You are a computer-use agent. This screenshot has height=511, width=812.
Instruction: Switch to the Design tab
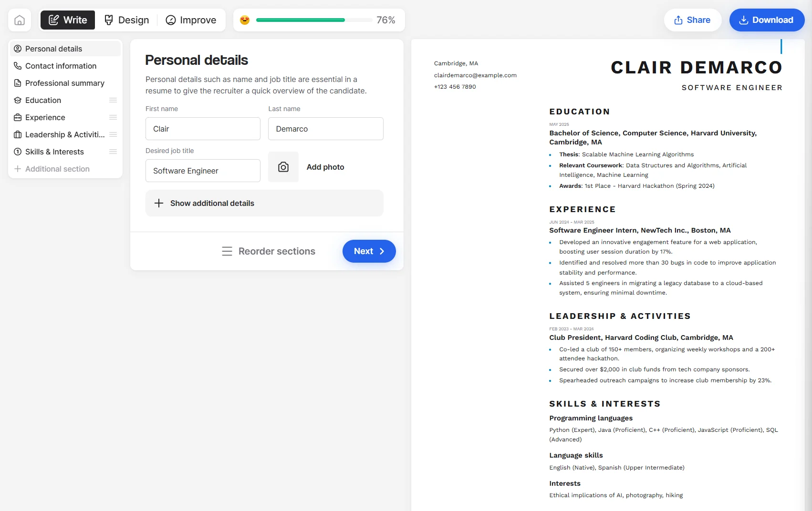(x=126, y=20)
